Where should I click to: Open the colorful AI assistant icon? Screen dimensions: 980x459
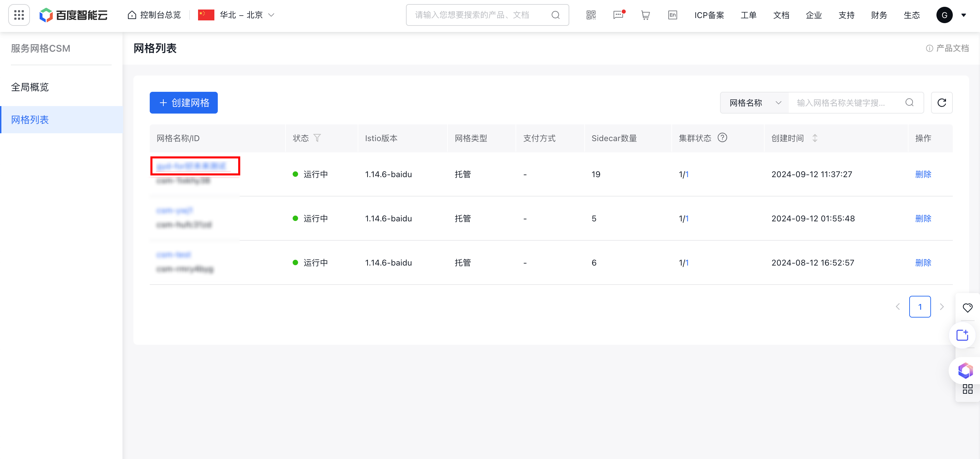coord(965,371)
